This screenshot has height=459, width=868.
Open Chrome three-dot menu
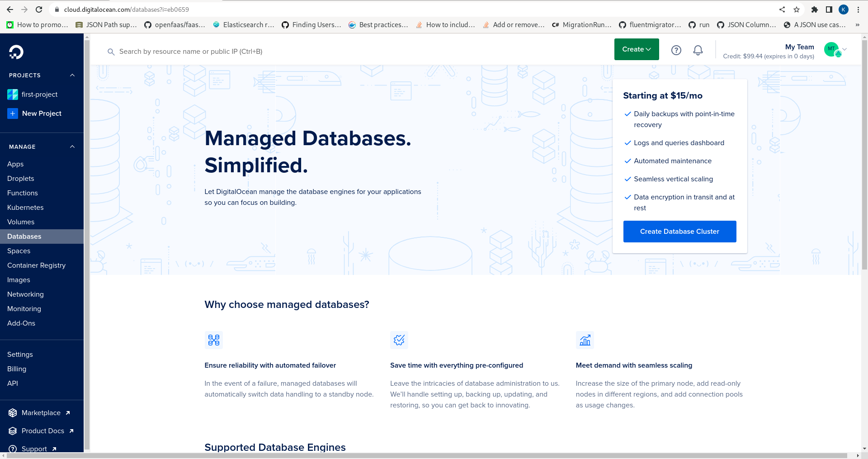tap(858, 9)
